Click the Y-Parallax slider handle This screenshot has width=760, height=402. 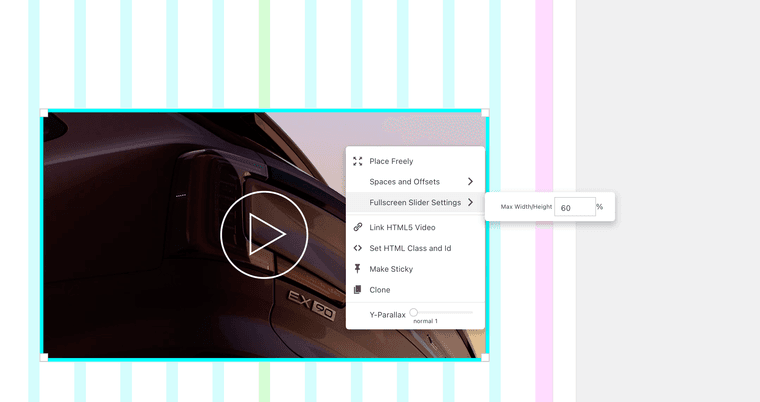(414, 313)
